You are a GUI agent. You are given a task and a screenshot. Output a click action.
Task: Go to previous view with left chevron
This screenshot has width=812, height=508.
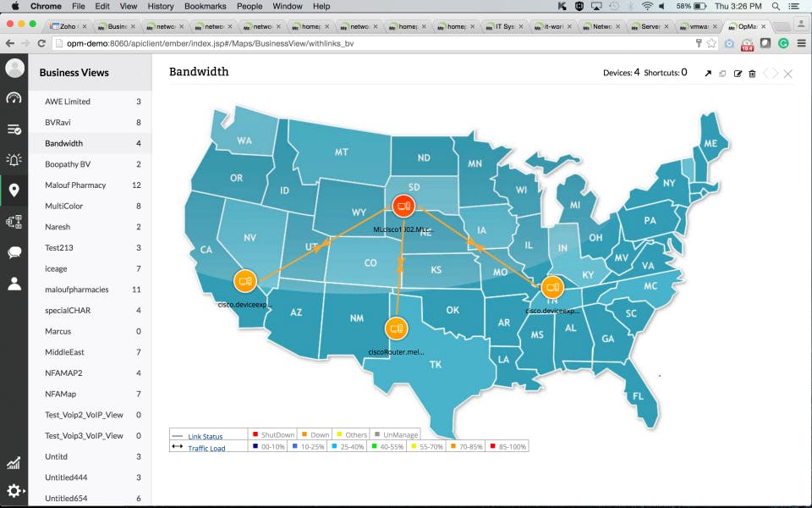pos(766,74)
